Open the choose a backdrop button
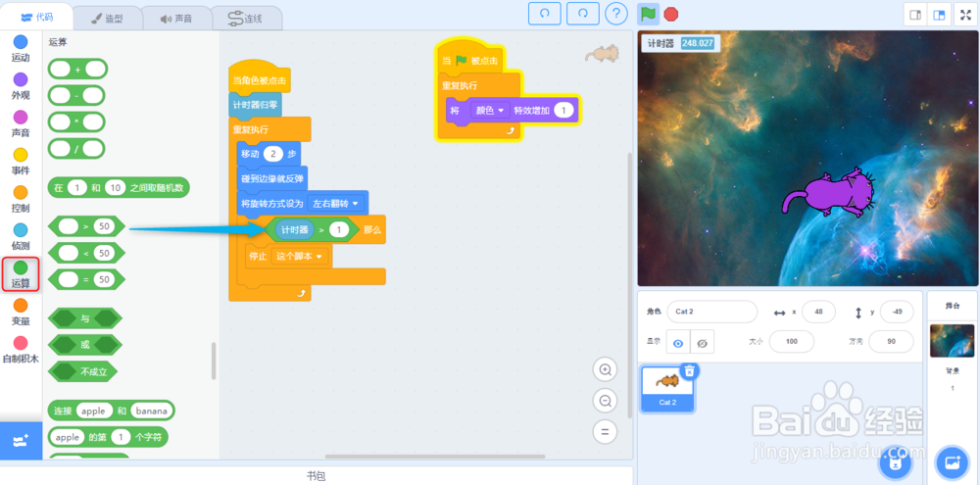Screen dimensions: 980x485 pos(952,463)
